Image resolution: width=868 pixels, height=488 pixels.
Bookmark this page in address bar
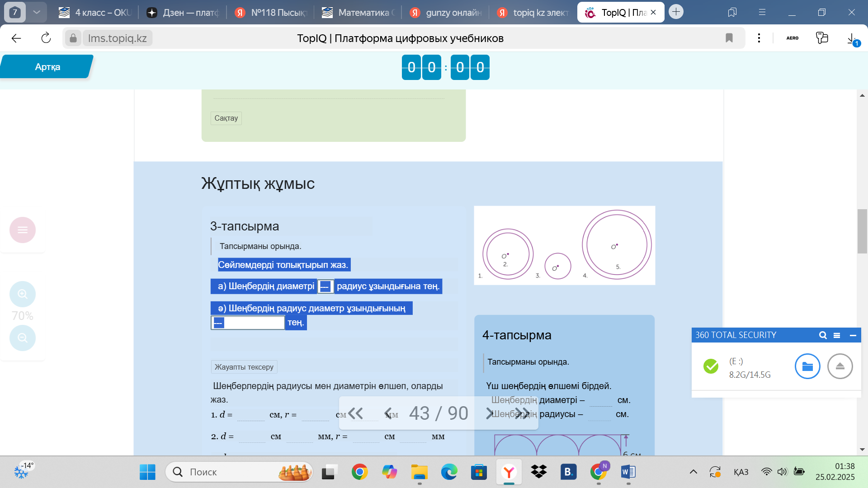(x=729, y=38)
